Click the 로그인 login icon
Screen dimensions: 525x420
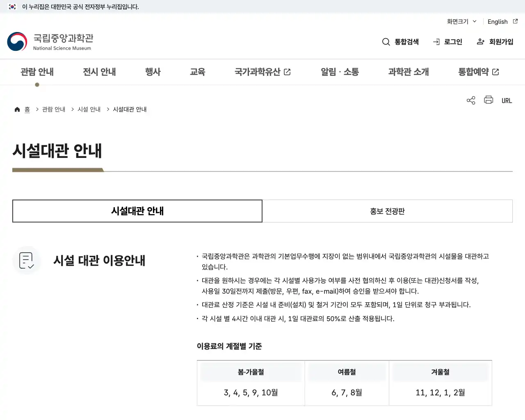click(x=436, y=41)
